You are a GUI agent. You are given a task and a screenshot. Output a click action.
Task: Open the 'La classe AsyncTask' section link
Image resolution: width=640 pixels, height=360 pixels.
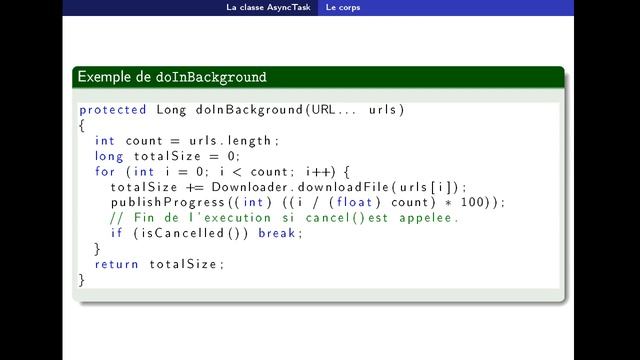coord(268,7)
